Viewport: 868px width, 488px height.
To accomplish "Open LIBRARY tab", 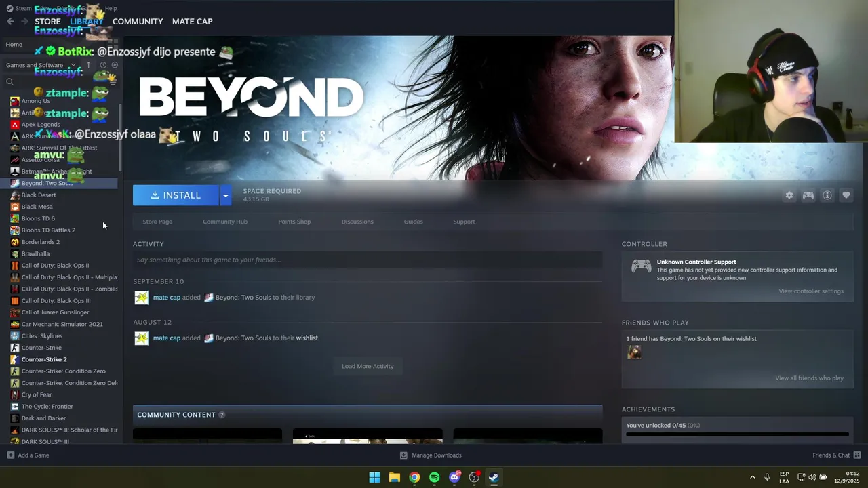I will tap(86, 22).
